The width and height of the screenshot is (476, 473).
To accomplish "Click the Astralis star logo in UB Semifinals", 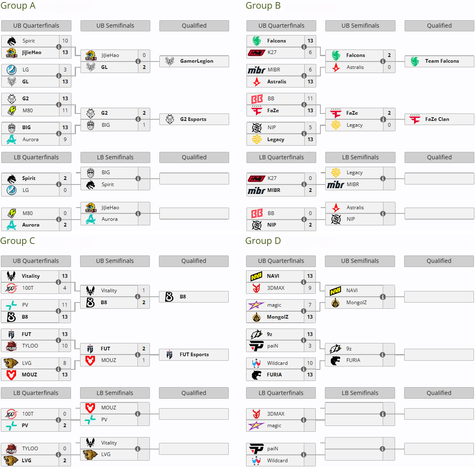I will (x=336, y=67).
